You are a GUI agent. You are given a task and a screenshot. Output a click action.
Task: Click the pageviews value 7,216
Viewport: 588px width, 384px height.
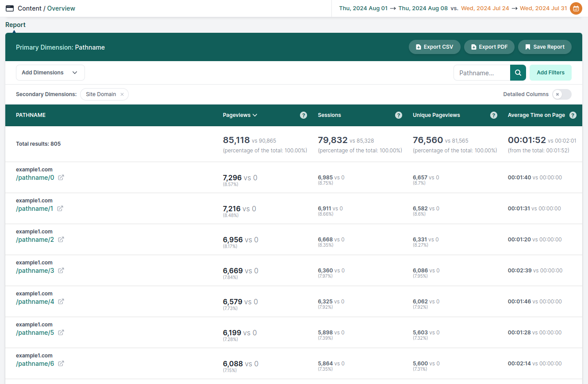coord(232,209)
